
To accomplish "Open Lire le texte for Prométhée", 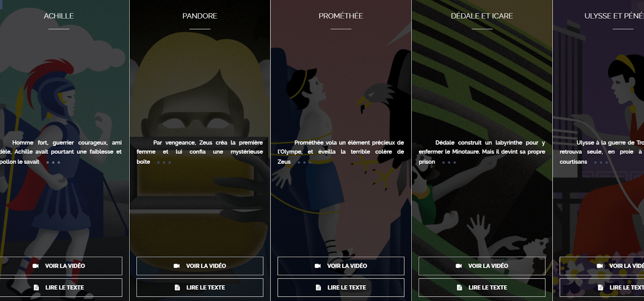I will pyautogui.click(x=341, y=288).
